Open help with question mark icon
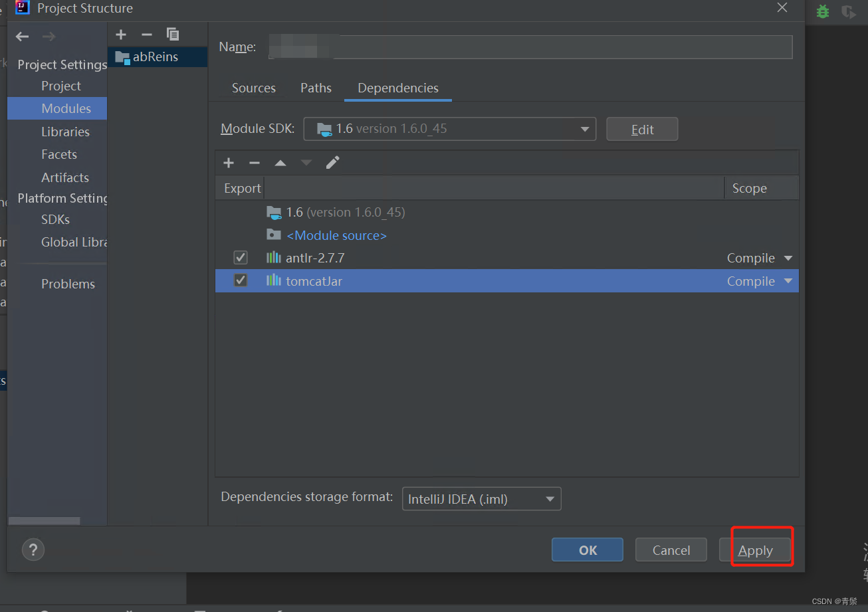868x612 pixels. pyautogui.click(x=33, y=550)
